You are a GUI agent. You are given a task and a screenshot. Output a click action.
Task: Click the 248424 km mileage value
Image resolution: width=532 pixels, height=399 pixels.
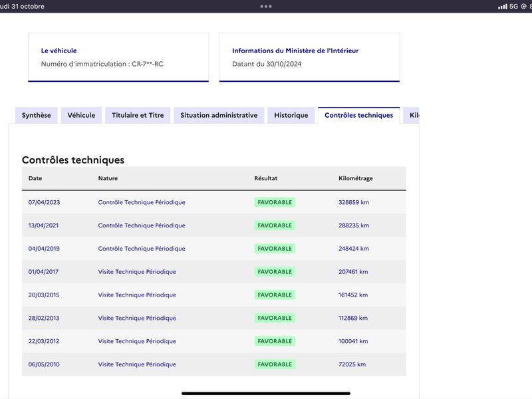[x=354, y=248]
